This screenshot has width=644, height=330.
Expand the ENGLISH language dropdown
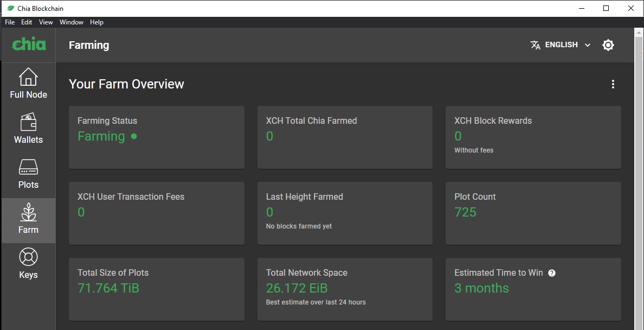pyautogui.click(x=561, y=45)
